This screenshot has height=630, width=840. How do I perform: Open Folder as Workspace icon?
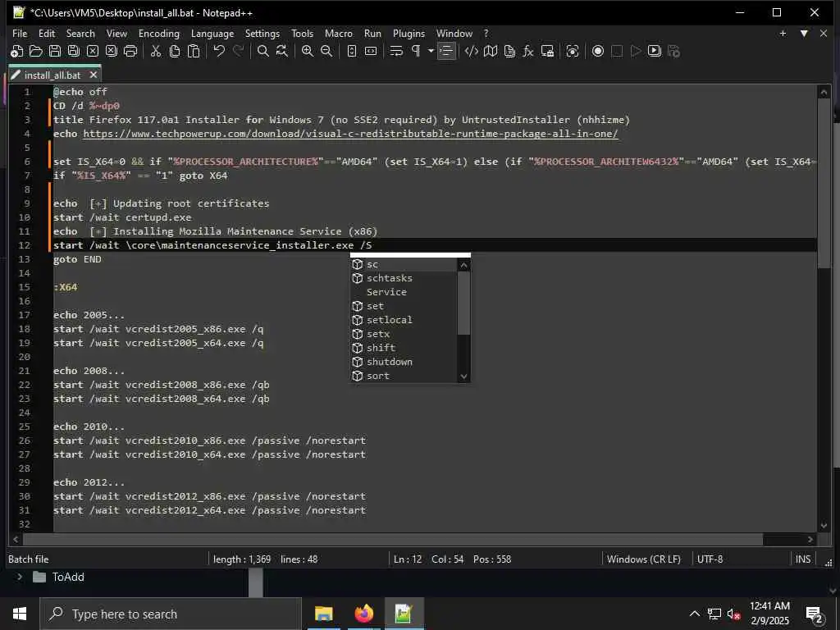click(547, 52)
